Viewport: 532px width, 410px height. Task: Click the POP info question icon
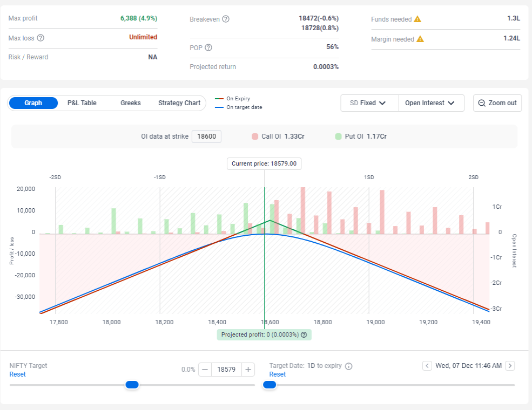tap(208, 47)
